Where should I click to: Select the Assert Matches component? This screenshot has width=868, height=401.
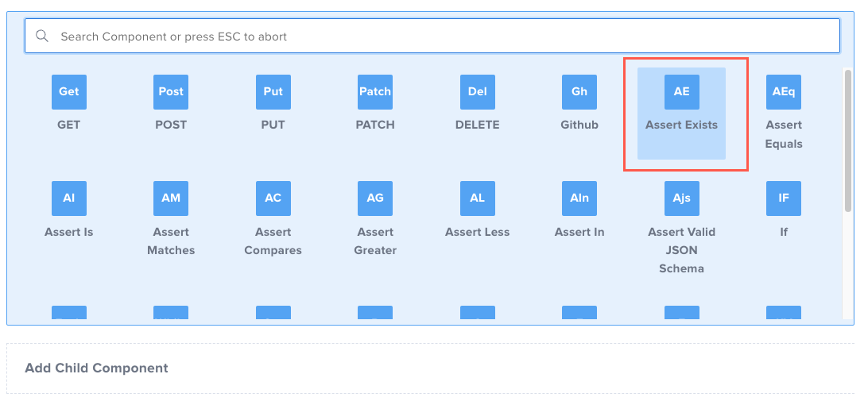(x=171, y=199)
